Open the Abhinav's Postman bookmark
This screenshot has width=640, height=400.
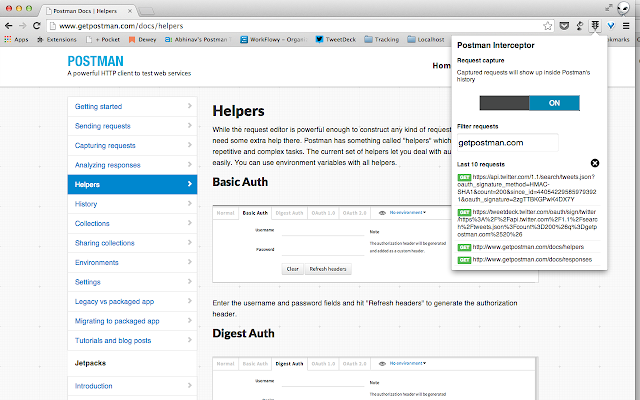198,40
